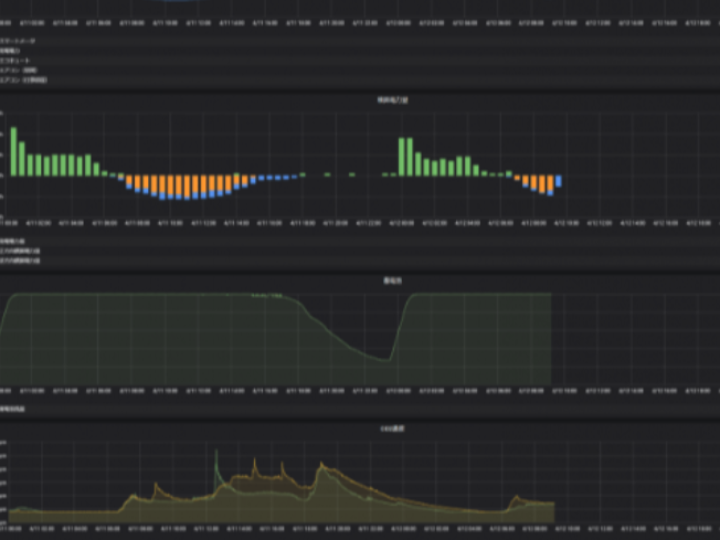Click the final blue bar in the bar chart

coord(558,181)
